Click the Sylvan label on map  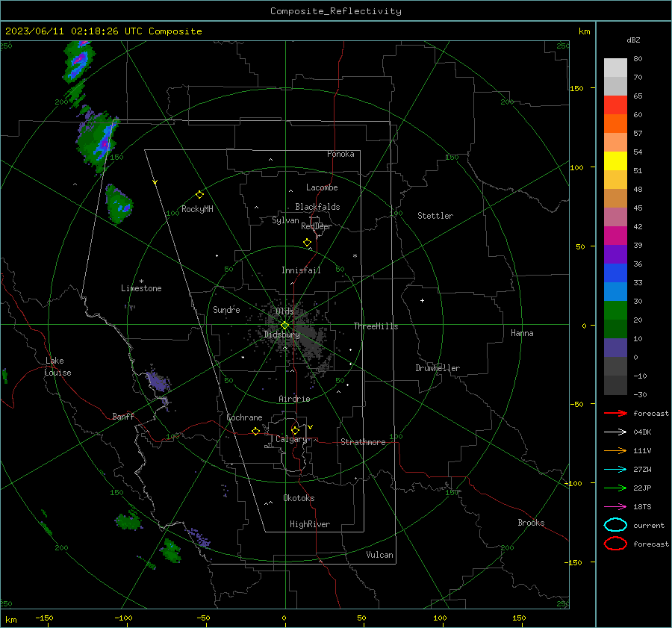point(285,220)
